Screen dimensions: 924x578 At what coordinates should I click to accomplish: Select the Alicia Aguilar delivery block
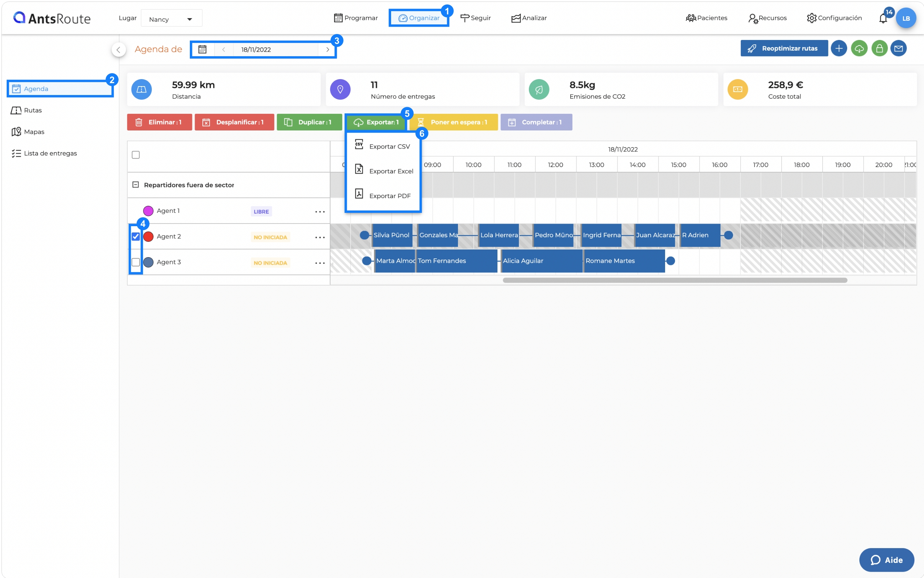(542, 261)
